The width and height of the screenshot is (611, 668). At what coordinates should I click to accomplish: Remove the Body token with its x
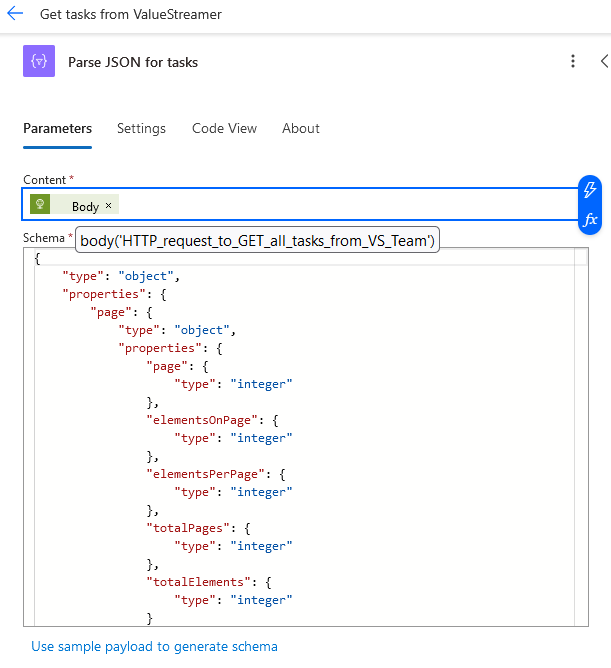108,206
